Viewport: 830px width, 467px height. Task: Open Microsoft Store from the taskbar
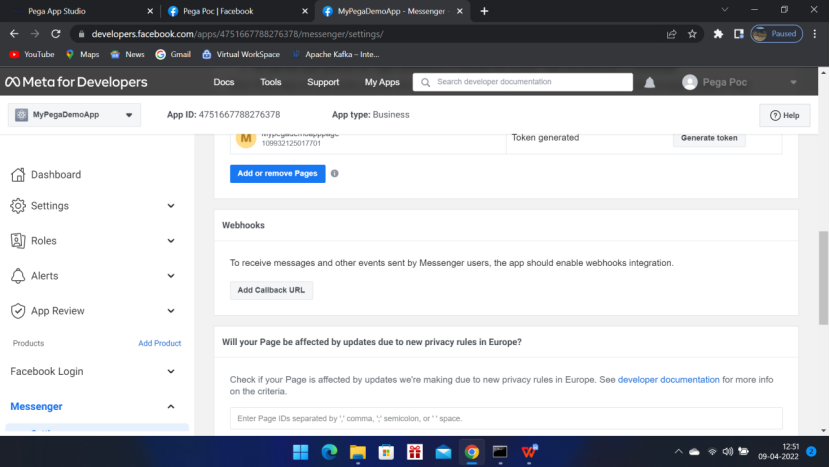coord(386,452)
